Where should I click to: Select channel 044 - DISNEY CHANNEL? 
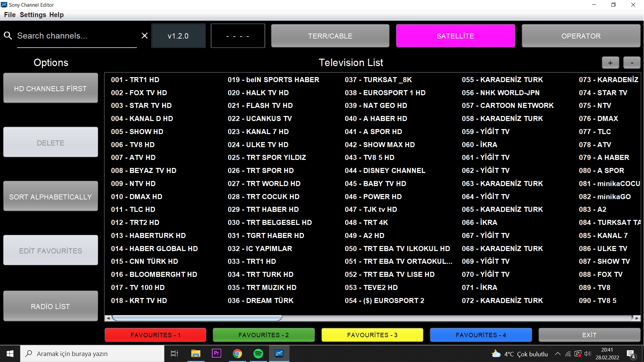pyautogui.click(x=385, y=171)
